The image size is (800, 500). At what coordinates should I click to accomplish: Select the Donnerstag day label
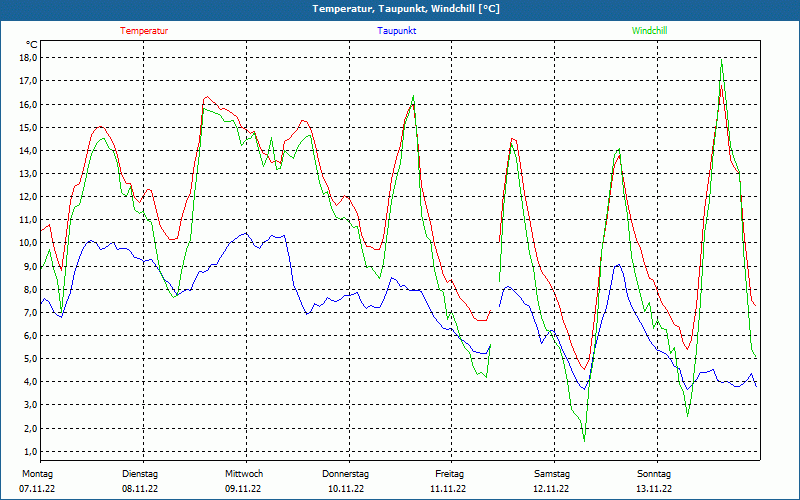[x=346, y=473]
